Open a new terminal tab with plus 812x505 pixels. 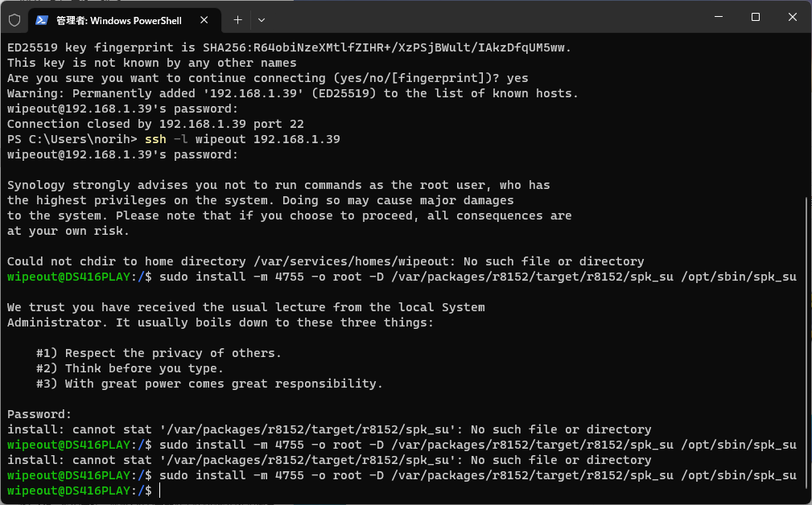pyautogui.click(x=237, y=20)
